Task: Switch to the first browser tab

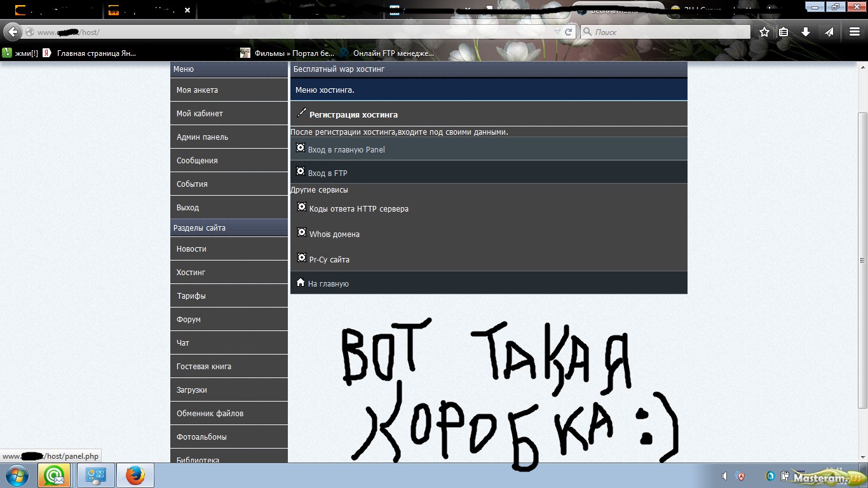Action: (x=52, y=10)
